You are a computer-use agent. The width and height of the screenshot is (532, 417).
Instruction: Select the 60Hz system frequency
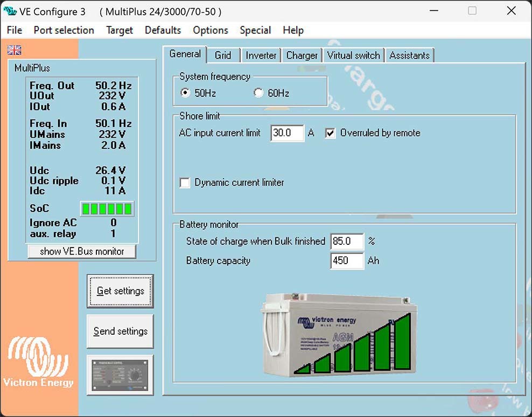259,93
